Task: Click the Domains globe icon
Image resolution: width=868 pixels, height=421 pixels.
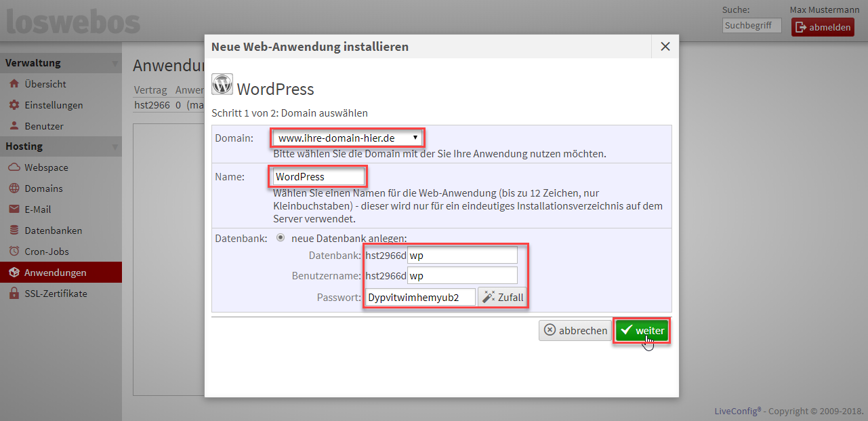Action: [14, 188]
